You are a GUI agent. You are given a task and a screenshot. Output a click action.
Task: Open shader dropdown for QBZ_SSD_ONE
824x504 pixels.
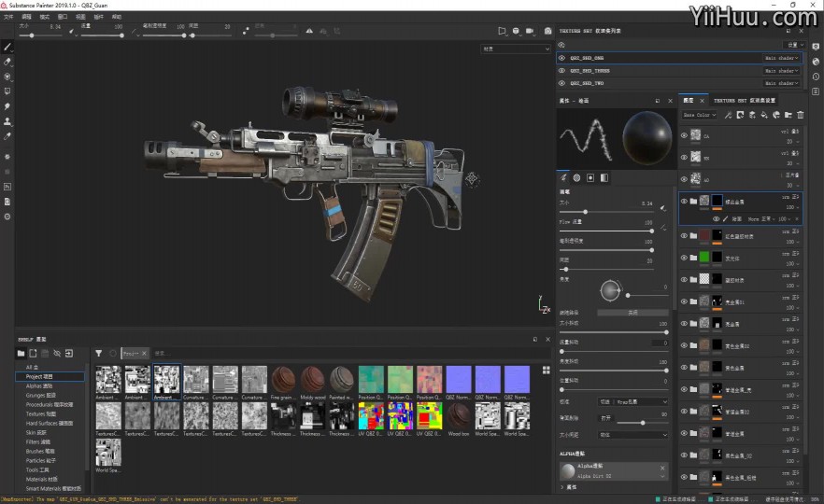point(781,58)
